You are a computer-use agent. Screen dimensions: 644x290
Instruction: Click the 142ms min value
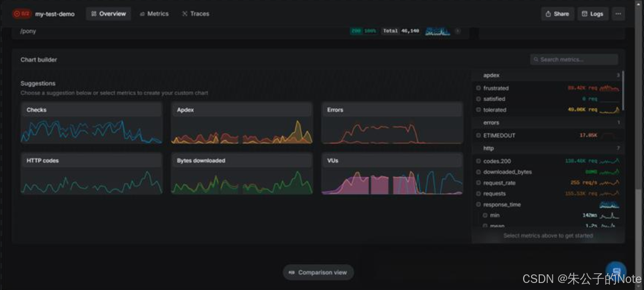click(x=590, y=216)
